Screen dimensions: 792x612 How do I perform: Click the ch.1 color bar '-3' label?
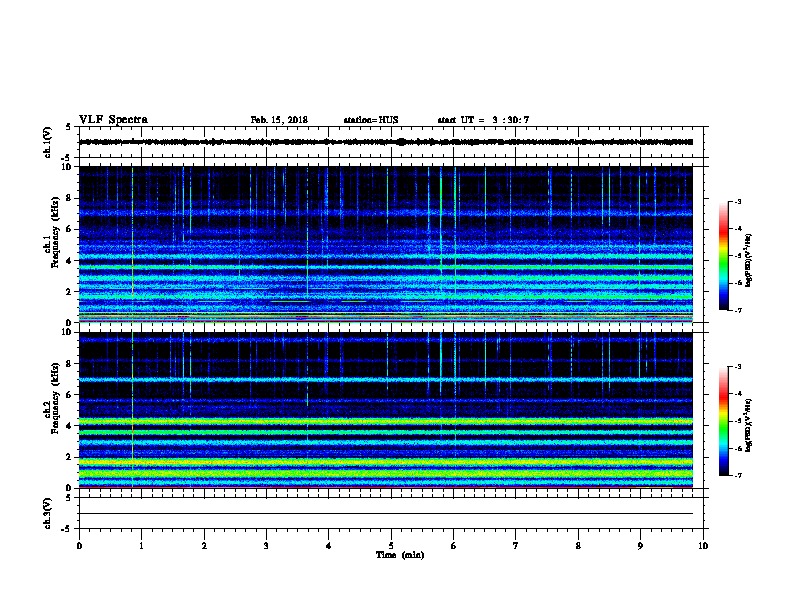point(738,201)
